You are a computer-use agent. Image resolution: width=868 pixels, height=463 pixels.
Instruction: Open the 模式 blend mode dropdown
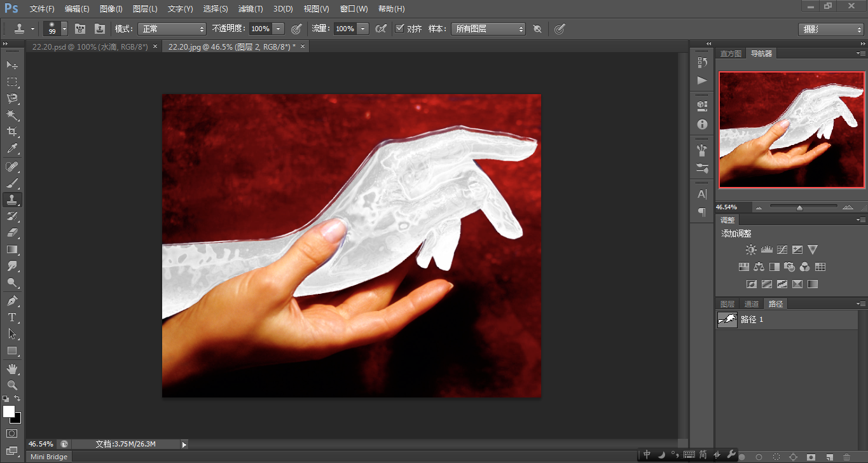click(172, 29)
